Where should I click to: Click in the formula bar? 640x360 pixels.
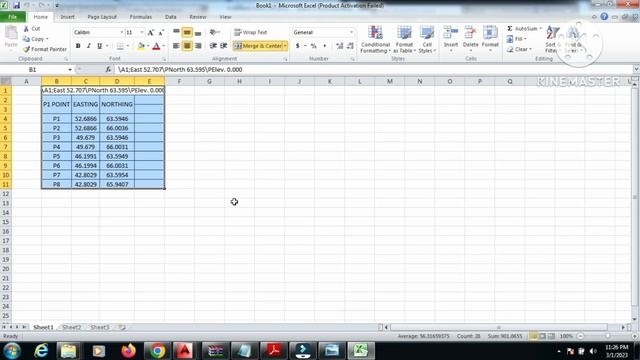[x=373, y=69]
